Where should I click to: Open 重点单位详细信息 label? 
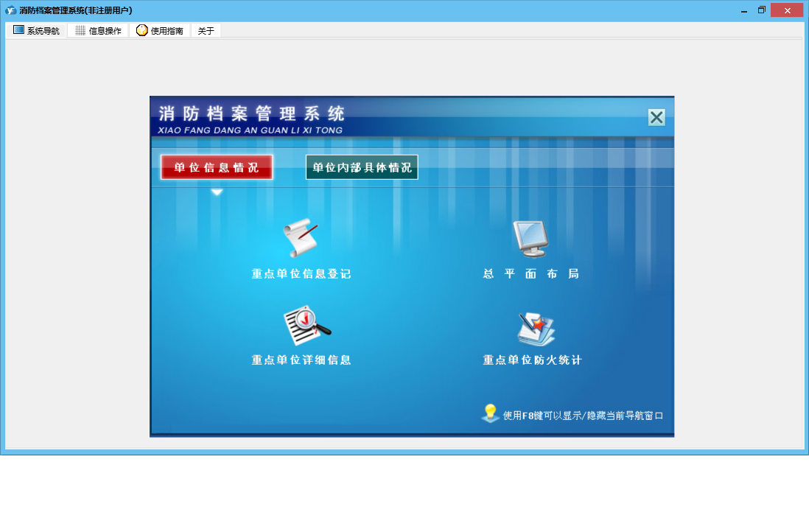point(301,360)
